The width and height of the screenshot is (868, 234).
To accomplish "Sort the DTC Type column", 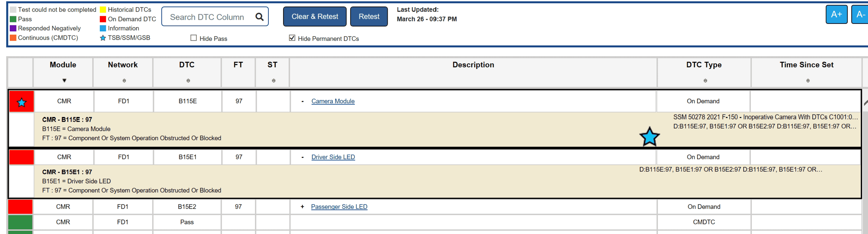I will [705, 81].
